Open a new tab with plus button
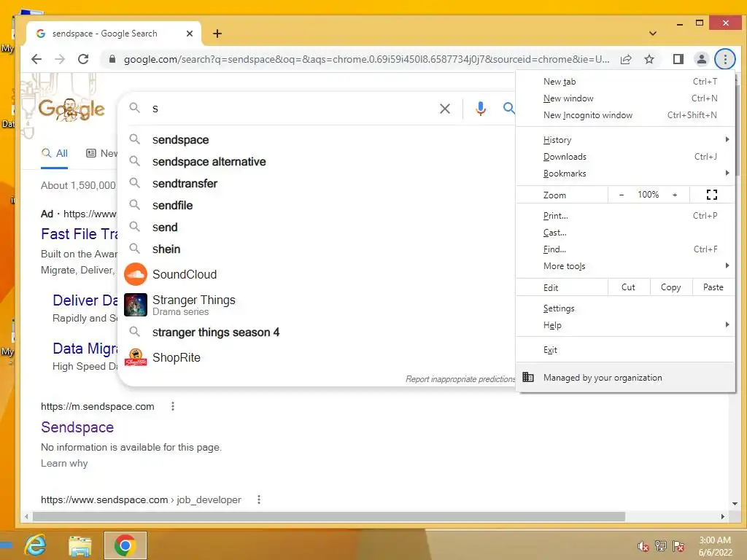 [x=217, y=34]
